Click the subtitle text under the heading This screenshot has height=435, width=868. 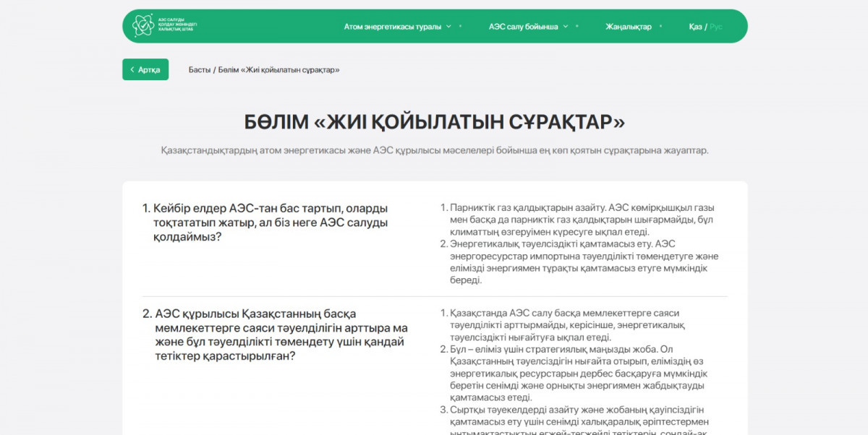434,151
